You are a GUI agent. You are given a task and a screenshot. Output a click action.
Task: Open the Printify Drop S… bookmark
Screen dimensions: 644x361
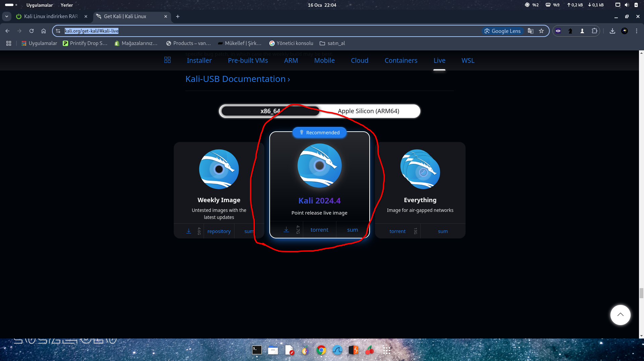(85, 43)
